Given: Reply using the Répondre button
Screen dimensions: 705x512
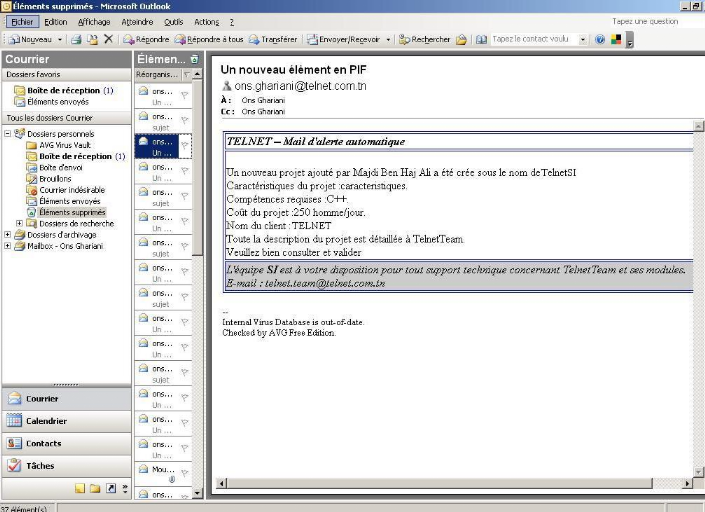Looking at the screenshot, I should [x=146, y=40].
